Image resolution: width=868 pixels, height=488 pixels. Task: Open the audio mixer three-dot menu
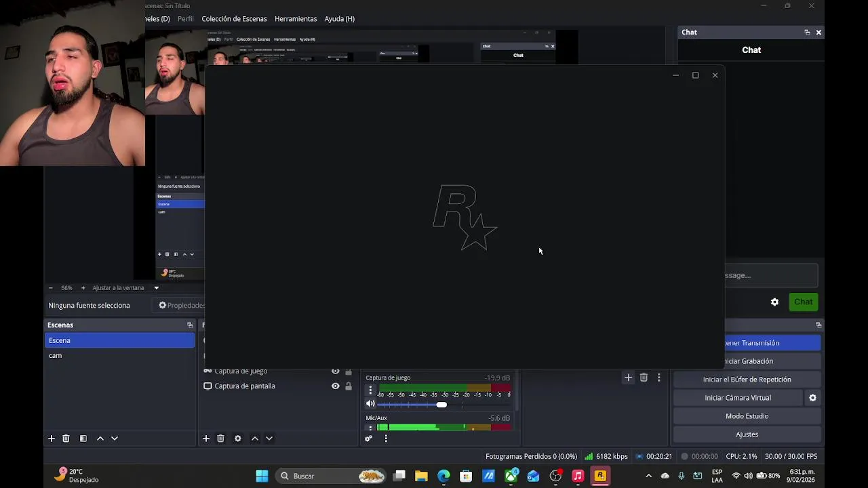[x=386, y=439]
